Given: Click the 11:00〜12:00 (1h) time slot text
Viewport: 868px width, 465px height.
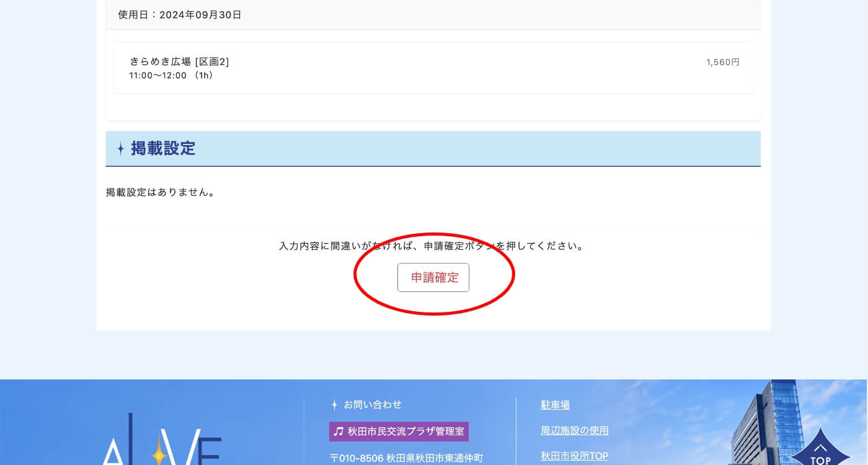Looking at the screenshot, I should point(171,76).
